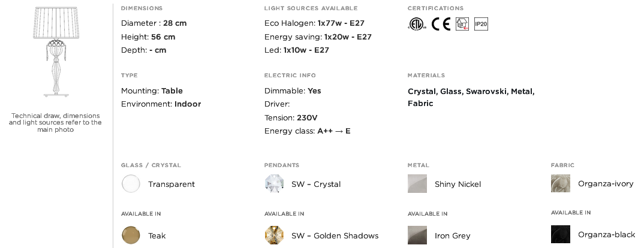
Task: Click the SW – Golden Shadows label
Action: click(335, 235)
